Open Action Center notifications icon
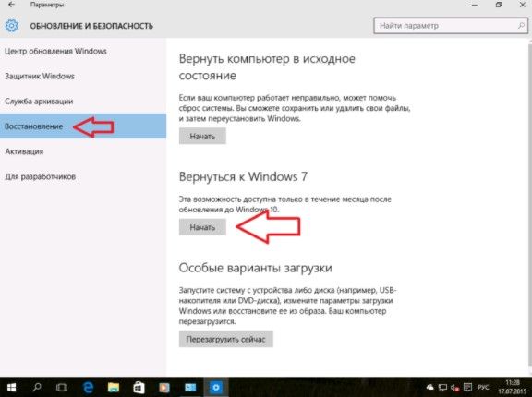Screen dimensions: 532x397 click(467, 387)
